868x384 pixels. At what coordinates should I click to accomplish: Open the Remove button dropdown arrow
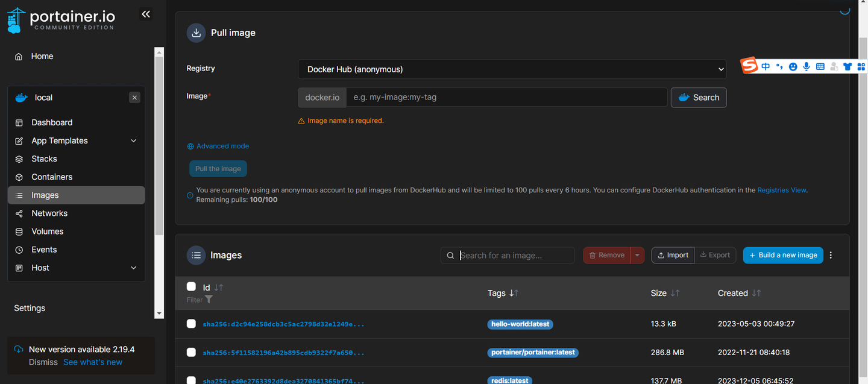(x=637, y=255)
